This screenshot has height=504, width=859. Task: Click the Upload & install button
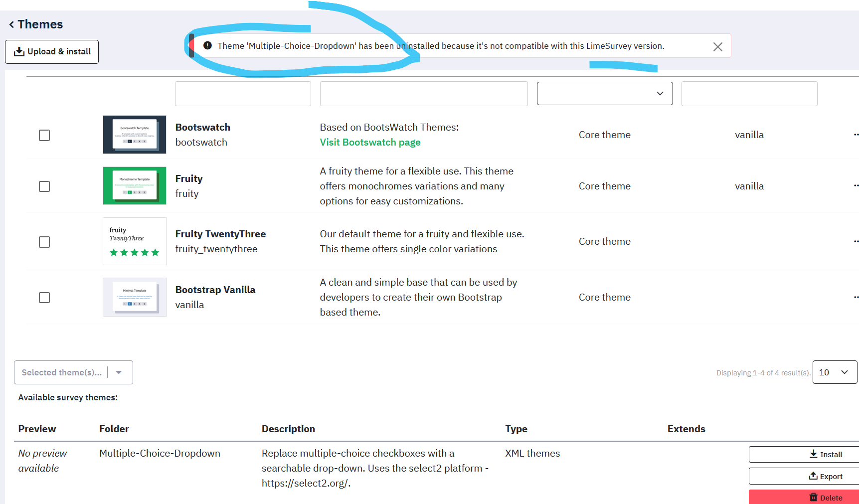(52, 52)
